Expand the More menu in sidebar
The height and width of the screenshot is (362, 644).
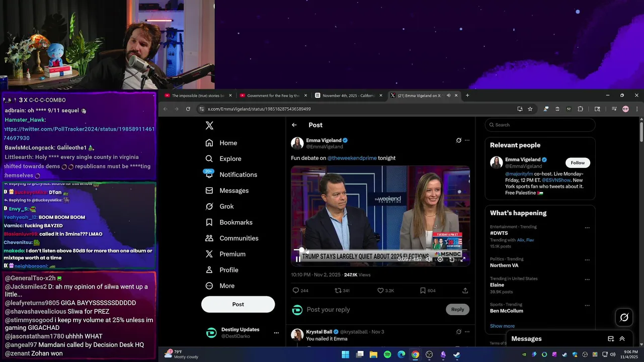[220, 286]
